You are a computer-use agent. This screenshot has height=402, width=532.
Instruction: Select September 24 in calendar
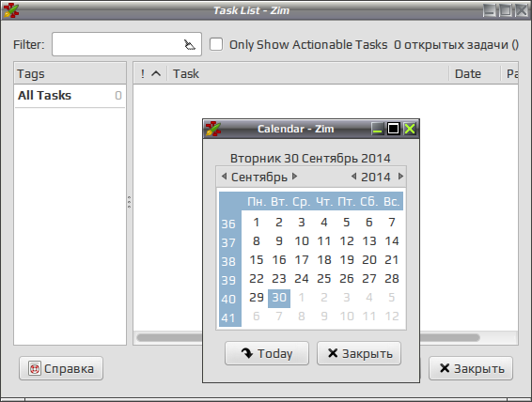point(302,279)
